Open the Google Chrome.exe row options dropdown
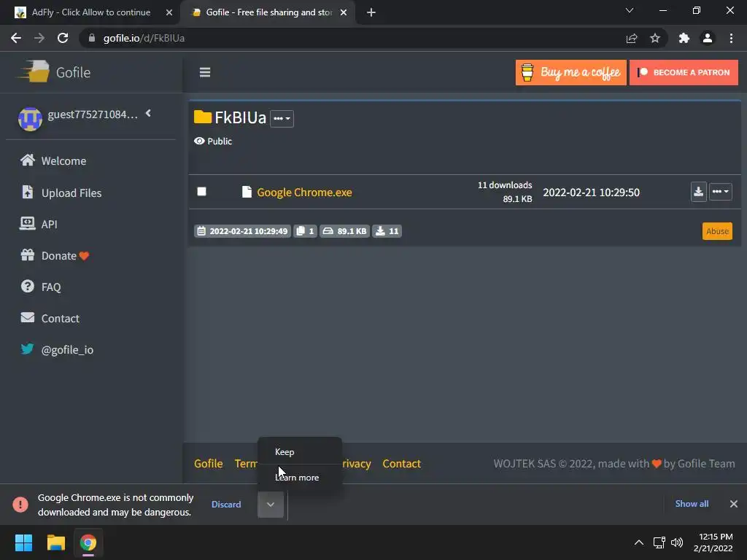 point(720,192)
